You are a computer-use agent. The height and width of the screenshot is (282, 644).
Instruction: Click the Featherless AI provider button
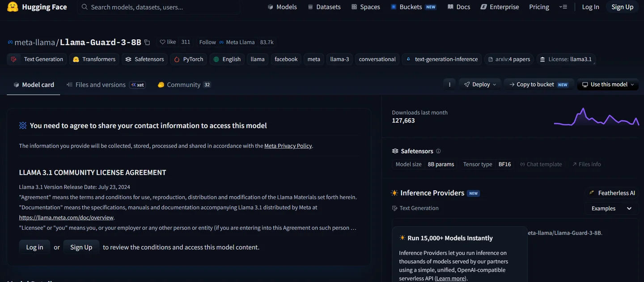point(612,193)
